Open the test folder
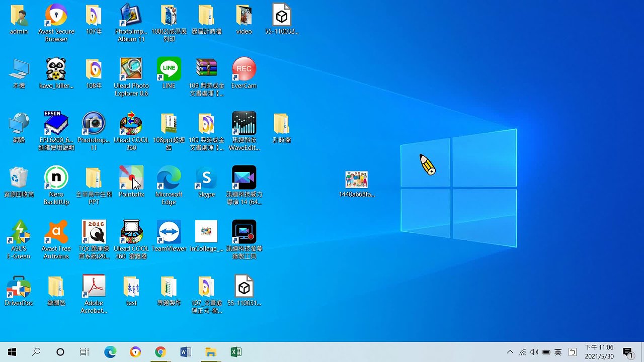The height and width of the screenshot is (362, 644). coord(131,287)
